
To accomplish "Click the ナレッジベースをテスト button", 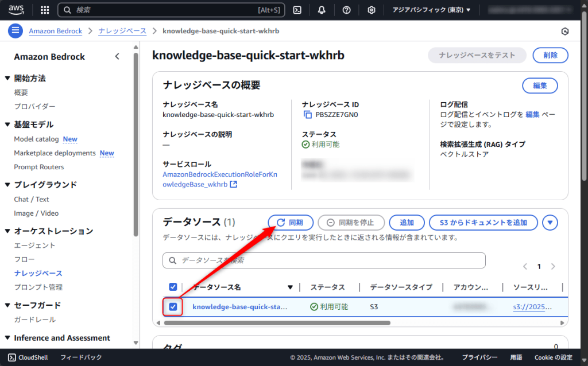I will [477, 55].
